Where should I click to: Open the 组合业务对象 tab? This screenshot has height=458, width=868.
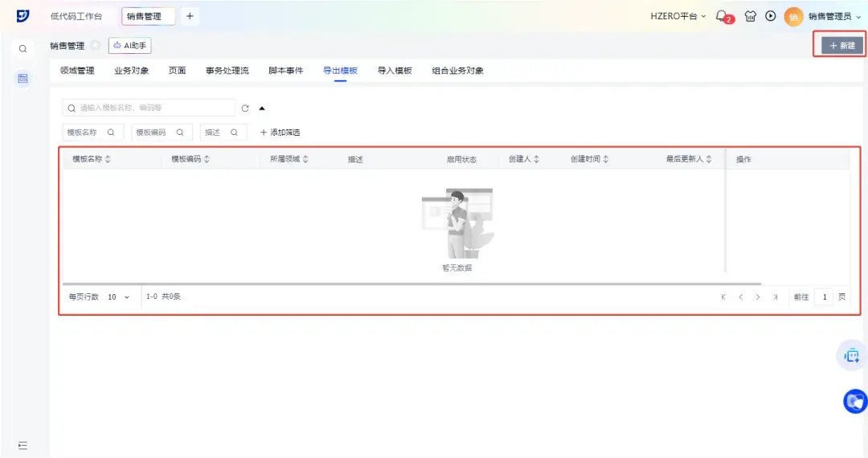pyautogui.click(x=458, y=70)
